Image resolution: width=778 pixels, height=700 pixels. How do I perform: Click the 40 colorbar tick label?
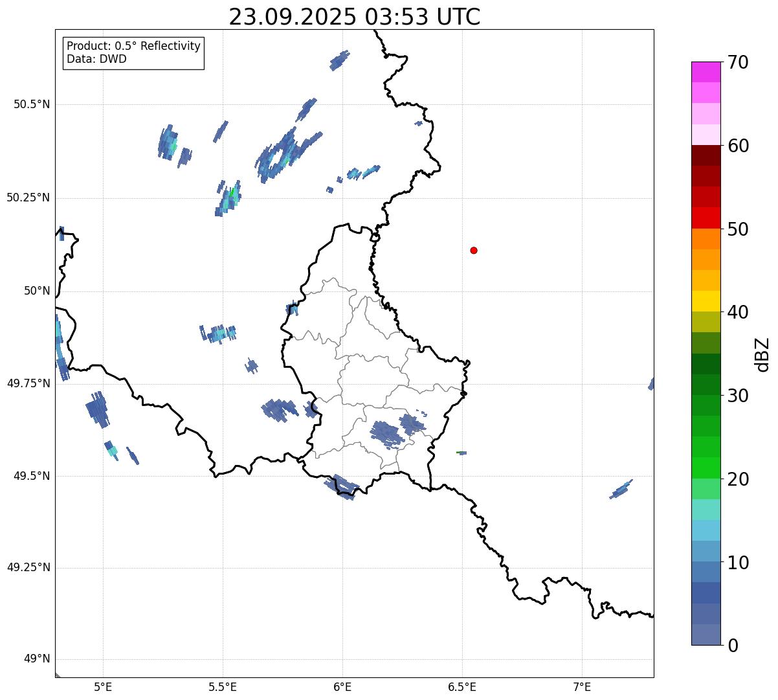pyautogui.click(x=738, y=313)
